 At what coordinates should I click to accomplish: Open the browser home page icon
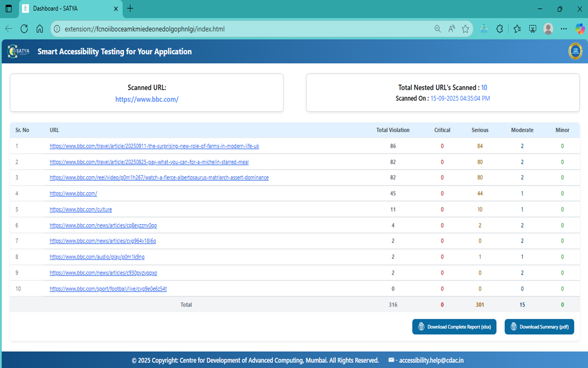point(40,29)
